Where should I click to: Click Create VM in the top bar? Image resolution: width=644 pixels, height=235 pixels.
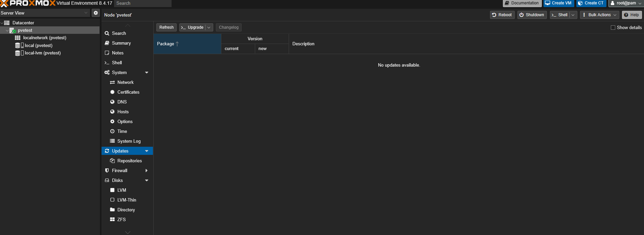pyautogui.click(x=558, y=3)
